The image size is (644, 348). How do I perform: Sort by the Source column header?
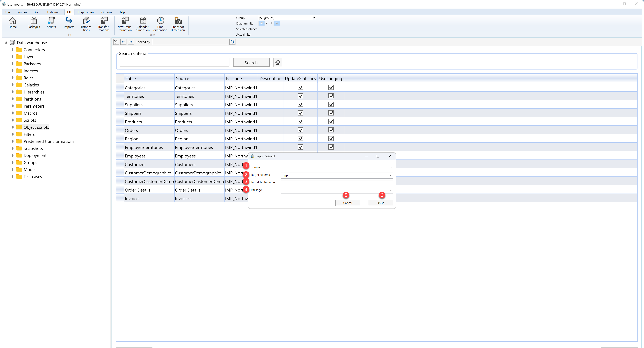pyautogui.click(x=199, y=78)
